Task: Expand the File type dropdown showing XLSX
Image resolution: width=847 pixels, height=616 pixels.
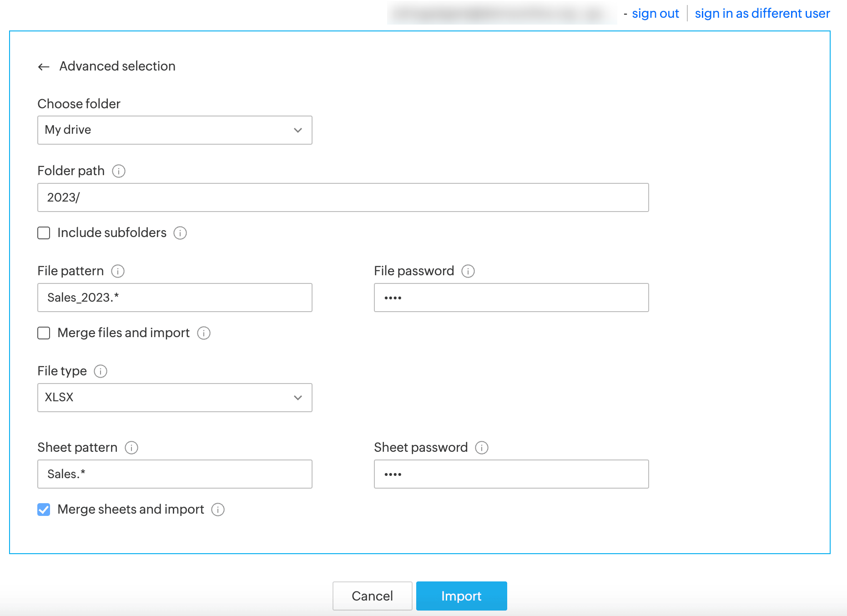Action: 175,398
